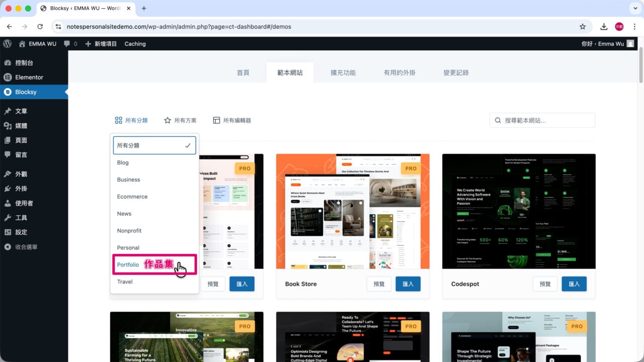The height and width of the screenshot is (362, 644).
Task: Click the 搜尋範本網站 search field
Action: pyautogui.click(x=542, y=120)
